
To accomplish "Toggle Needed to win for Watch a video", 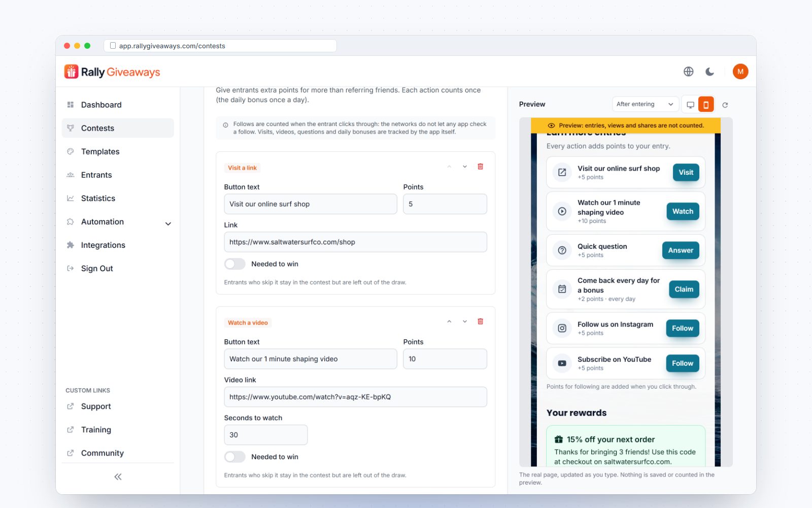I will tap(235, 457).
